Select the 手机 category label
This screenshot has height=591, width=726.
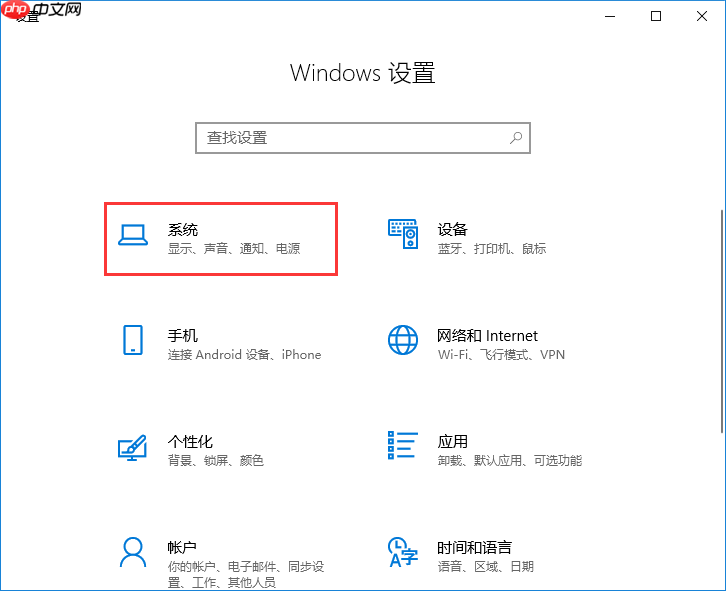(x=183, y=335)
